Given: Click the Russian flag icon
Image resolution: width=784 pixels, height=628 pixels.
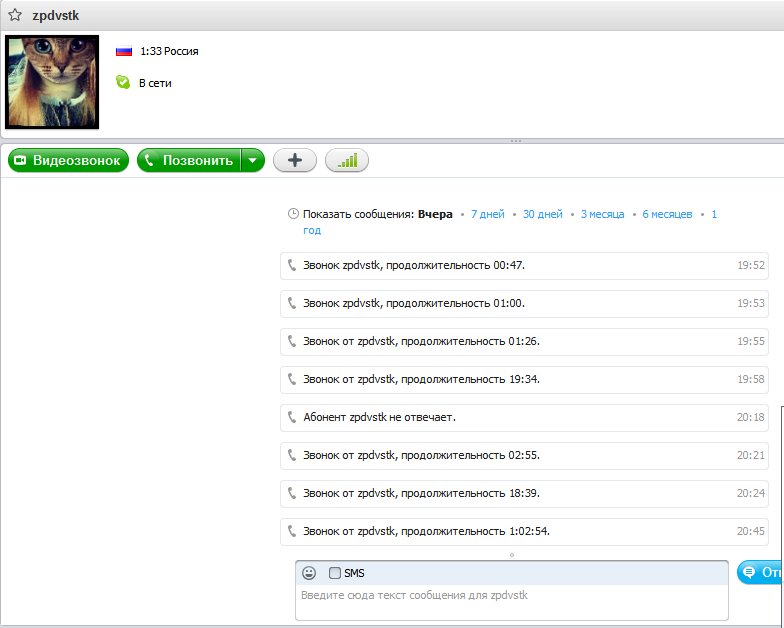Looking at the screenshot, I should [x=124, y=51].
